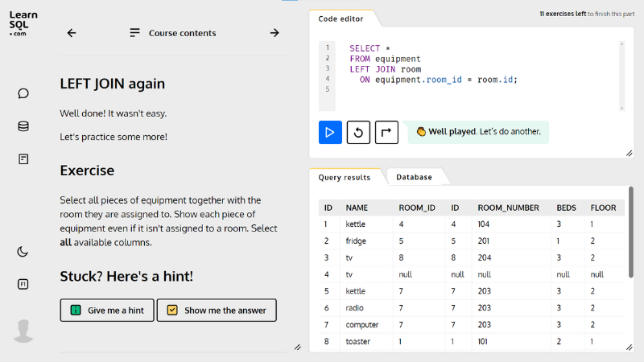Image resolution: width=644 pixels, height=362 pixels.
Task: Click the code editor scroll up arrow
Action: tap(621, 44)
